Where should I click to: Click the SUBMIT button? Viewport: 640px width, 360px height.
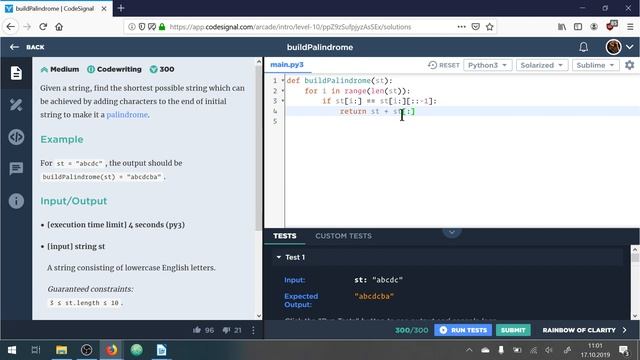tap(513, 330)
